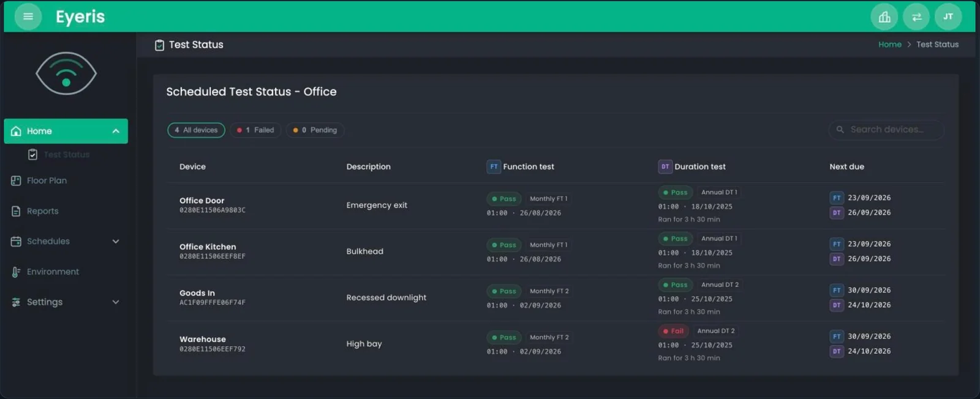Image resolution: width=980 pixels, height=399 pixels.
Task: Click the Office Kitchen device name
Action: pyautogui.click(x=208, y=247)
